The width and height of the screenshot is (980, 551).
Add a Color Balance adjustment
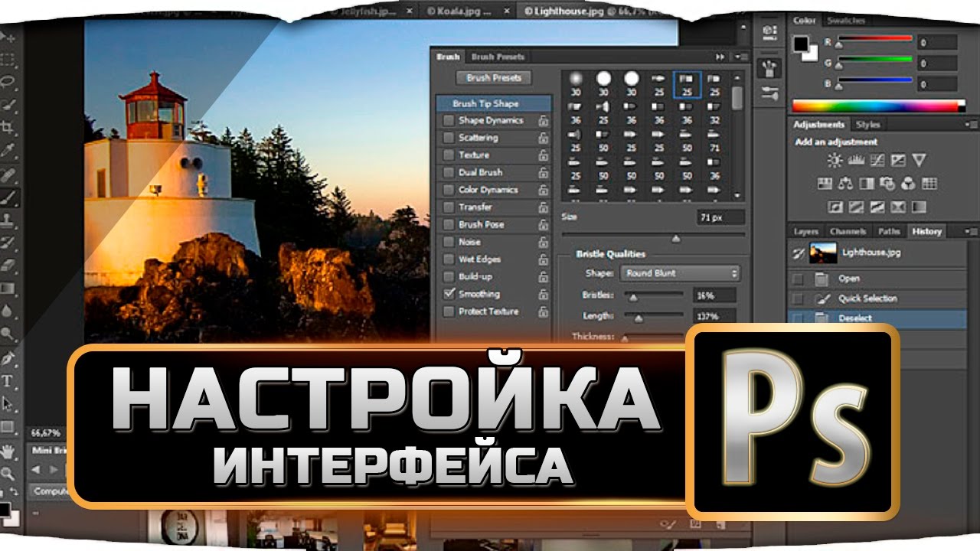tap(846, 184)
